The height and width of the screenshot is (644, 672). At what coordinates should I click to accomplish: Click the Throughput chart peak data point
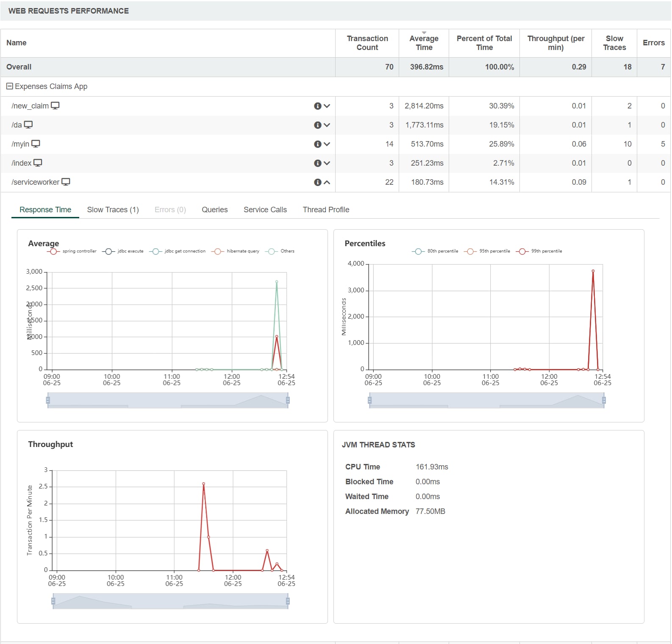204,483
